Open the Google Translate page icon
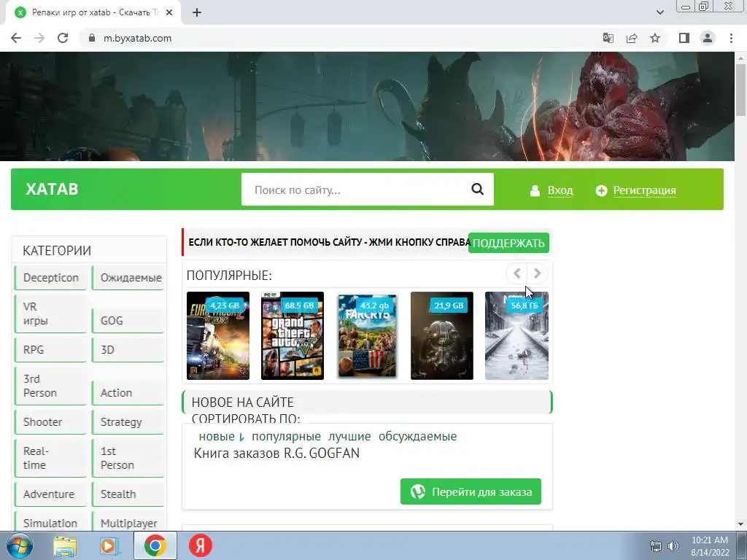 point(608,38)
